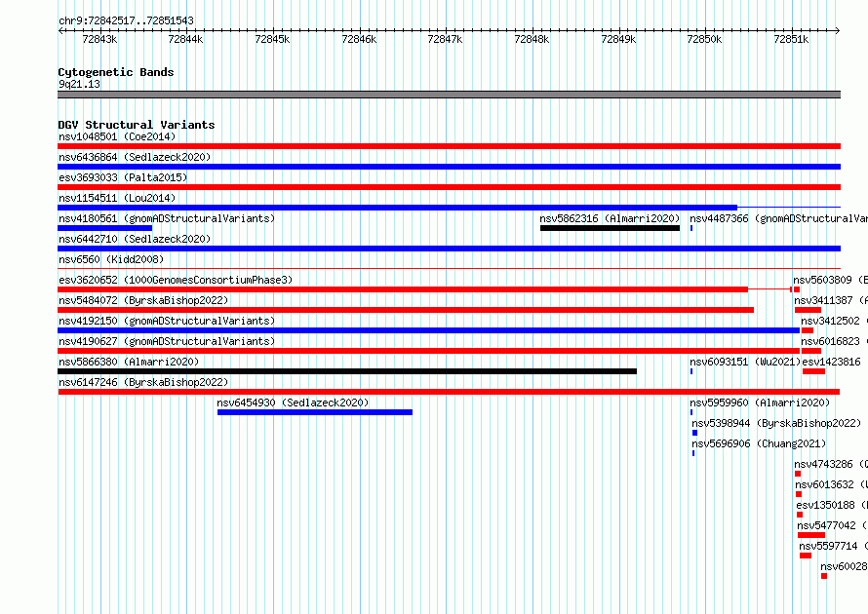
Task: Click the blue bar of nsv4192150 gnomAD variant
Action: coord(428,330)
